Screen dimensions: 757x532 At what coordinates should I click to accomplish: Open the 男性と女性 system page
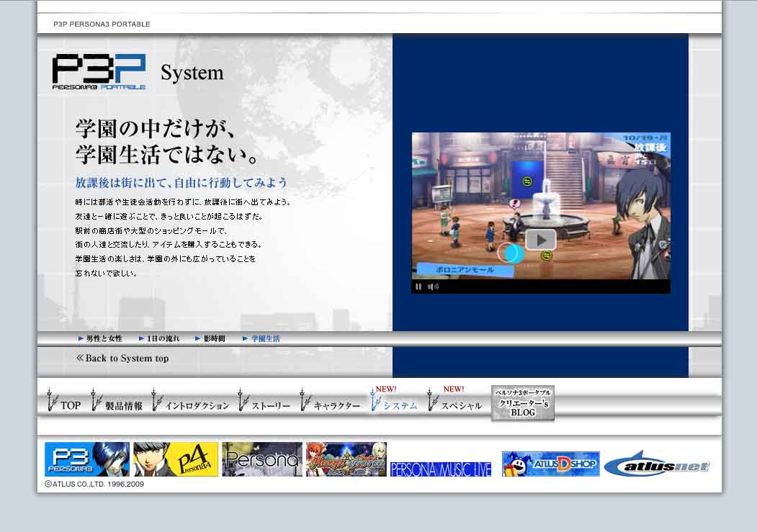(100, 338)
